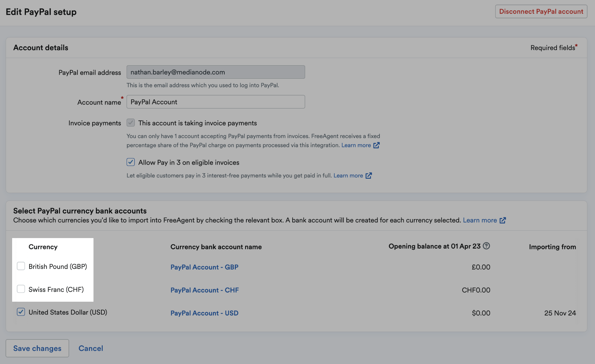Click the Currency column header
The image size is (595, 364).
(x=43, y=247)
